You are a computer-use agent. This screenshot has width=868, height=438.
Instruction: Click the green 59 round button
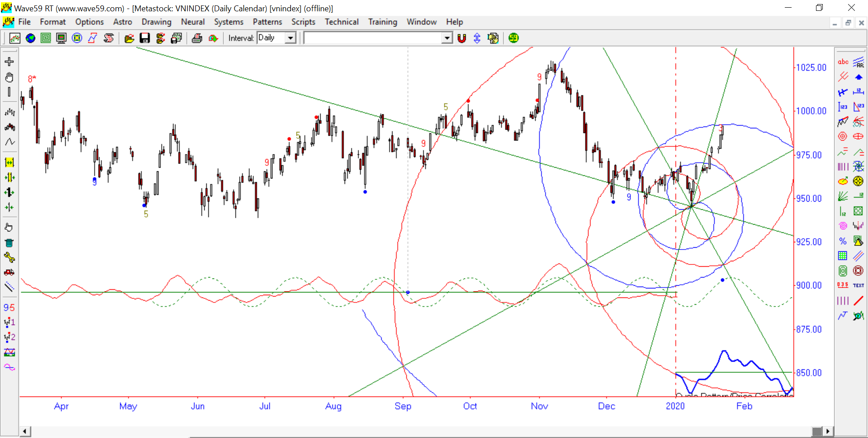point(514,38)
